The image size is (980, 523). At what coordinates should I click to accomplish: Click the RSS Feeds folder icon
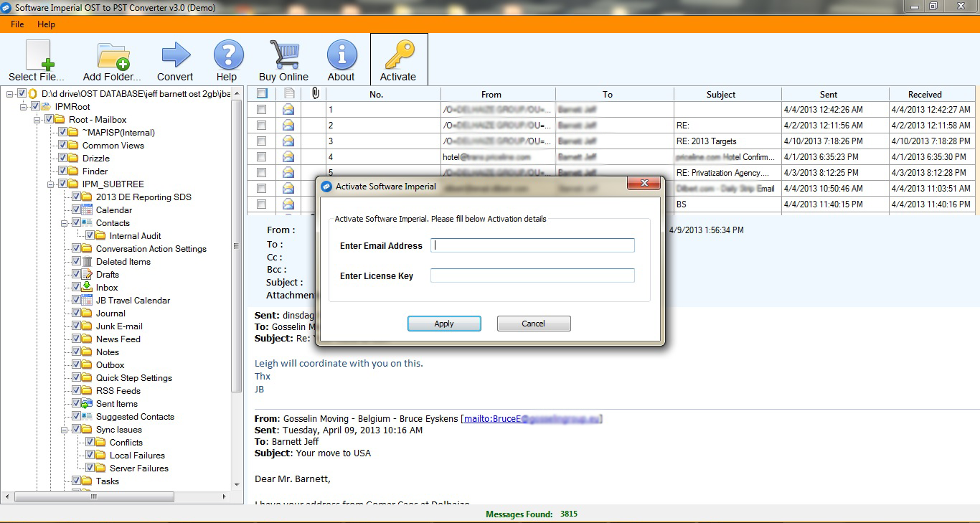[x=88, y=390]
